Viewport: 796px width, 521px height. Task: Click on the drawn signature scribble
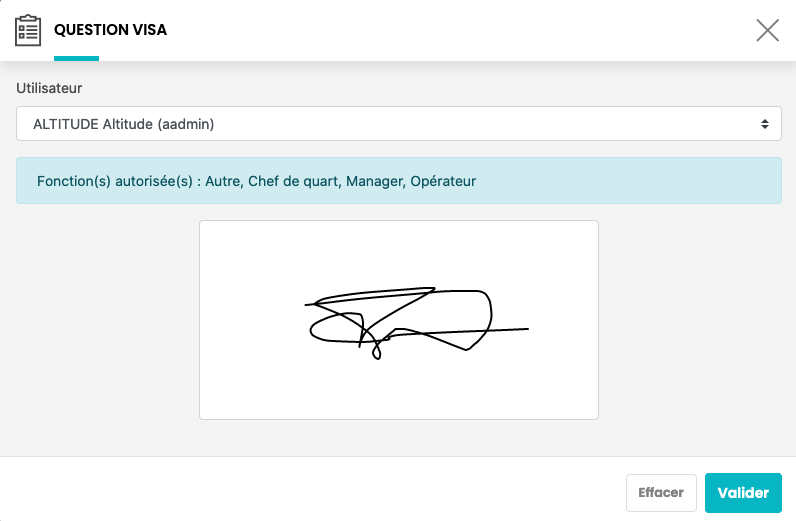point(400,318)
